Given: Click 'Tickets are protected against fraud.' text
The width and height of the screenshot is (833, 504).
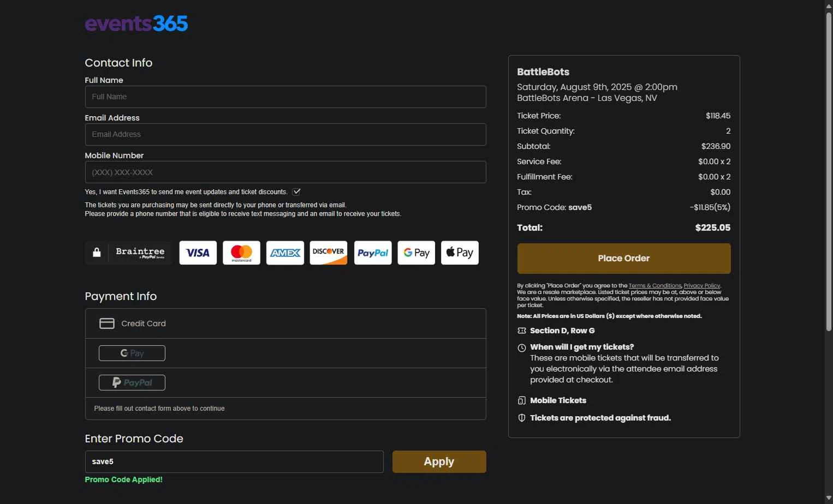Looking at the screenshot, I should click(x=600, y=418).
